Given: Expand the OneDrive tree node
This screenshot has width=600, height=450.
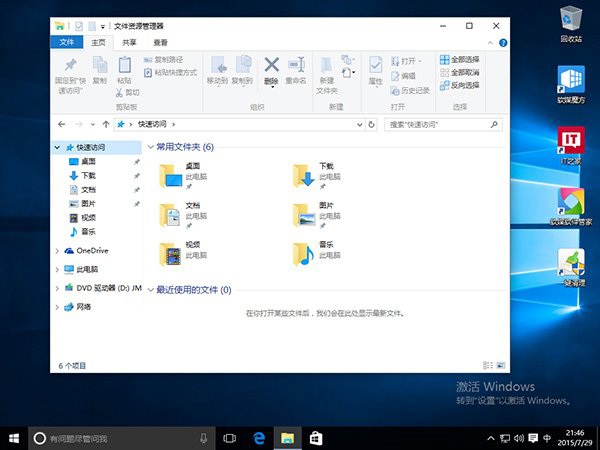Looking at the screenshot, I should click(x=56, y=251).
